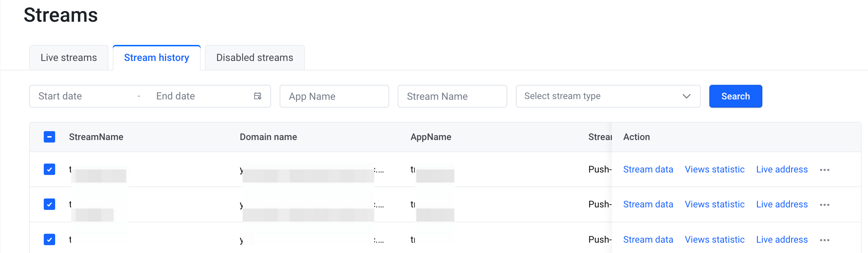Open more actions menu in third row
868x253 pixels.
(824, 240)
